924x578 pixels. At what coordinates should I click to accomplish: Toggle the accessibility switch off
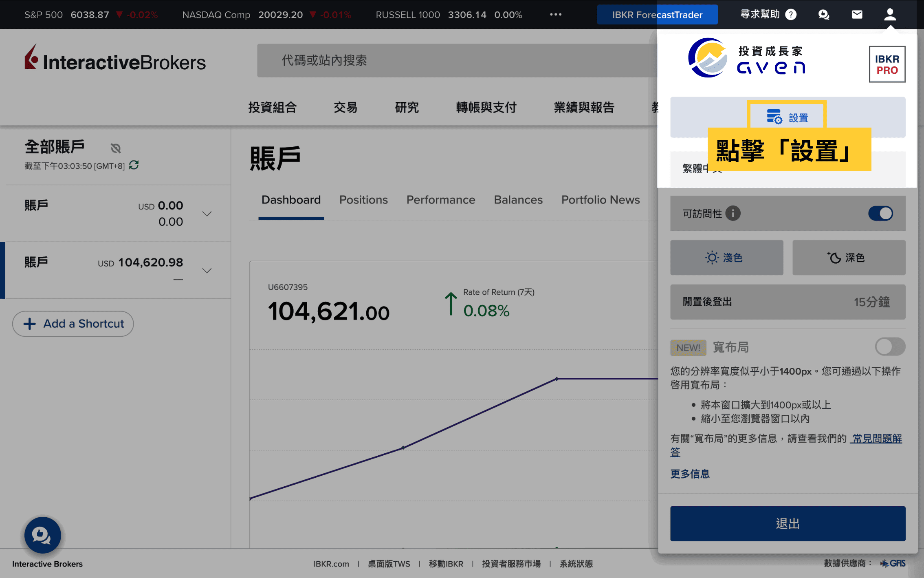[x=880, y=213]
